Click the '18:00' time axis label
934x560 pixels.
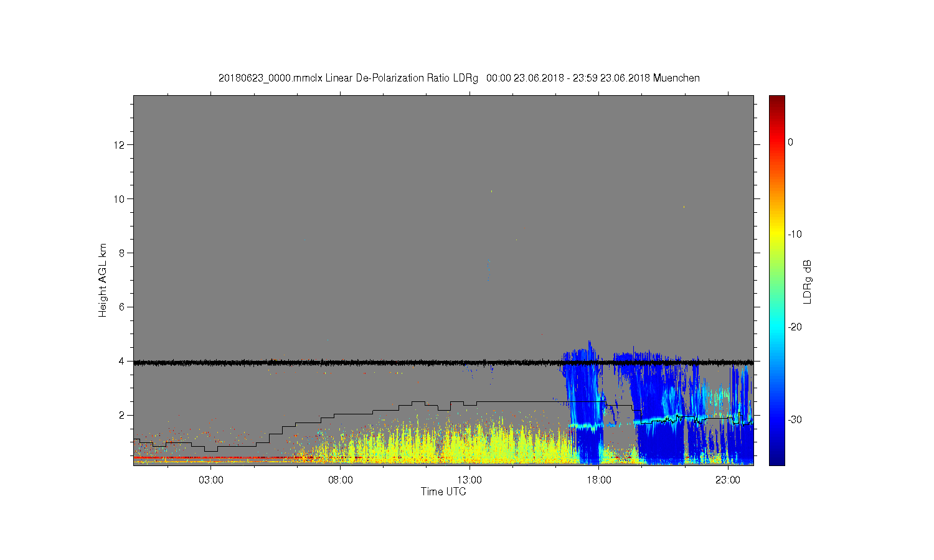[x=598, y=480]
